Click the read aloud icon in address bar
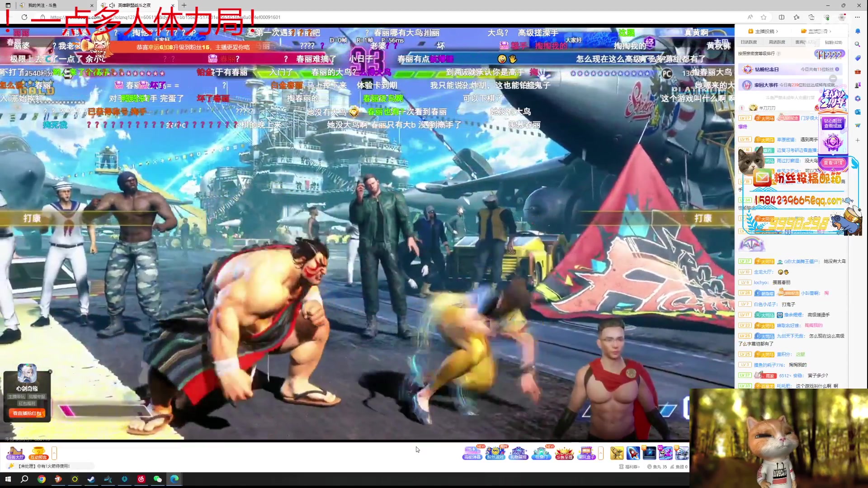868x488 pixels. [x=750, y=17]
